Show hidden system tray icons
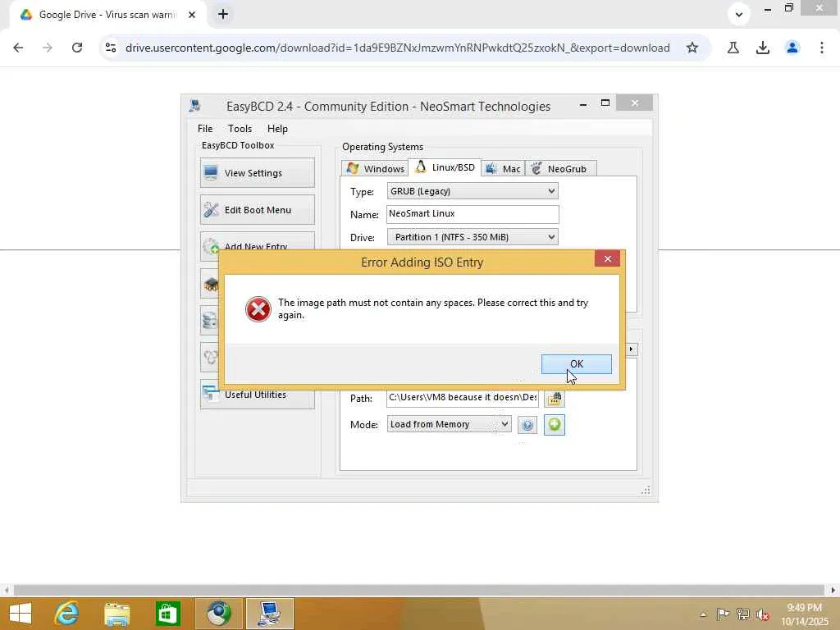The height and width of the screenshot is (630, 840). (703, 614)
